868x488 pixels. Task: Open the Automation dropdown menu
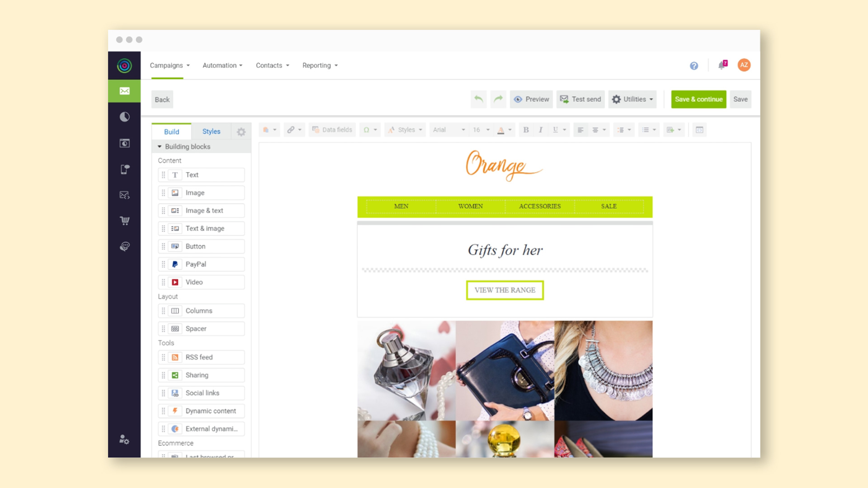(x=222, y=65)
